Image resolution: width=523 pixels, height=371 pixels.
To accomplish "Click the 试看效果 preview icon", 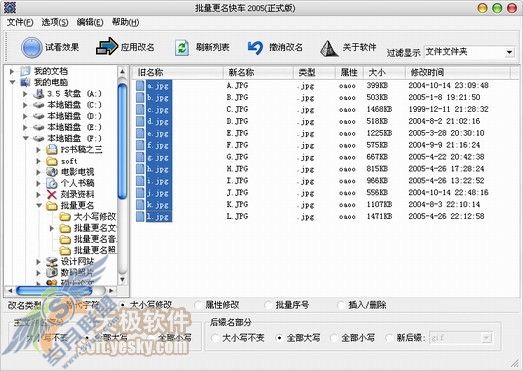I will pyautogui.click(x=31, y=47).
